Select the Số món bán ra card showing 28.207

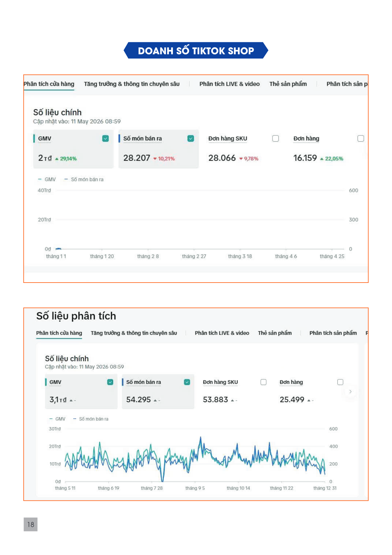pos(158,149)
